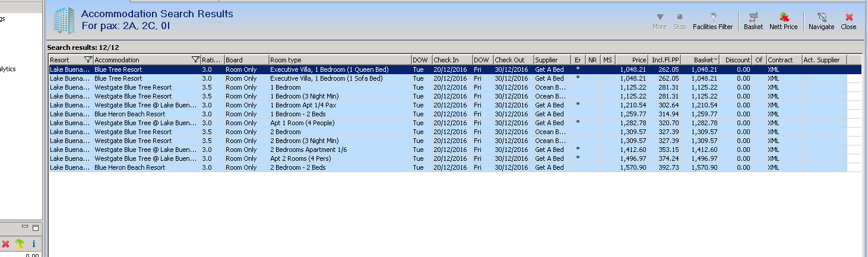
Task: Click the 'For pax: 2A, 2C, 0I' heading
Action: tap(126, 26)
